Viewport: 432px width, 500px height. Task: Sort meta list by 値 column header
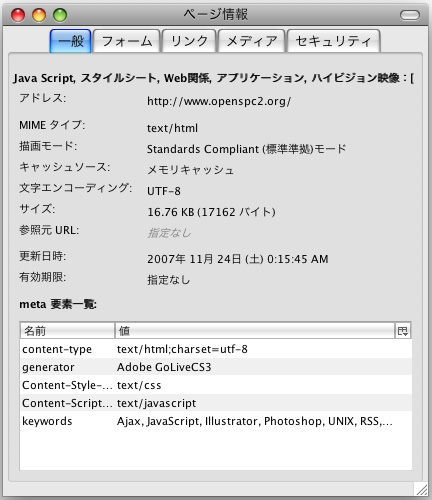tap(255, 331)
